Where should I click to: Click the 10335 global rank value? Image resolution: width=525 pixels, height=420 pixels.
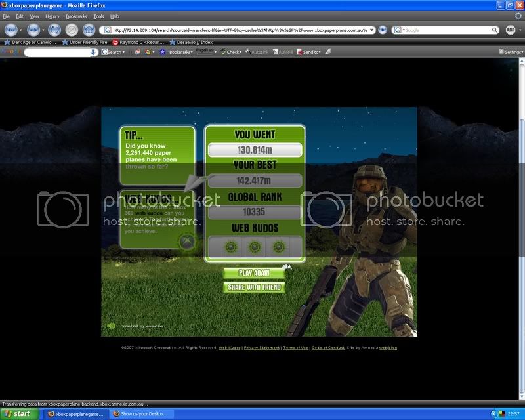[254, 212]
